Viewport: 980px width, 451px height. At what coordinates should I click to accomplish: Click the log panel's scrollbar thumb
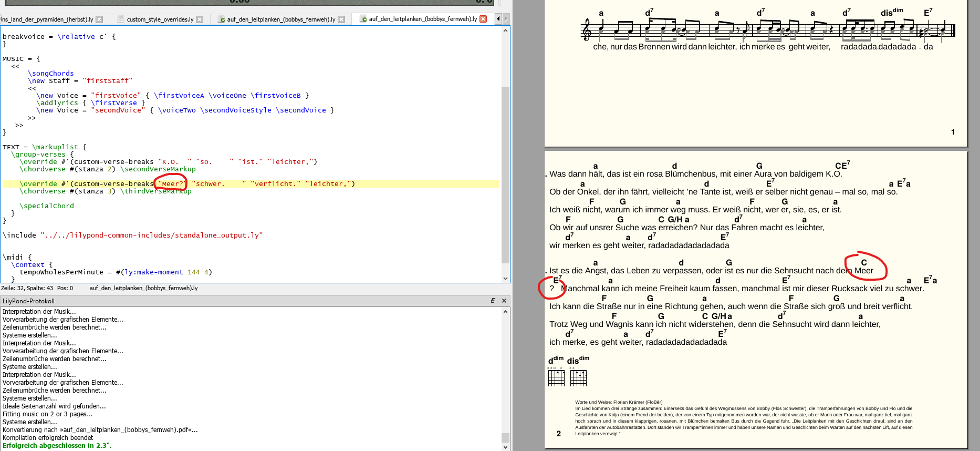[505, 438]
